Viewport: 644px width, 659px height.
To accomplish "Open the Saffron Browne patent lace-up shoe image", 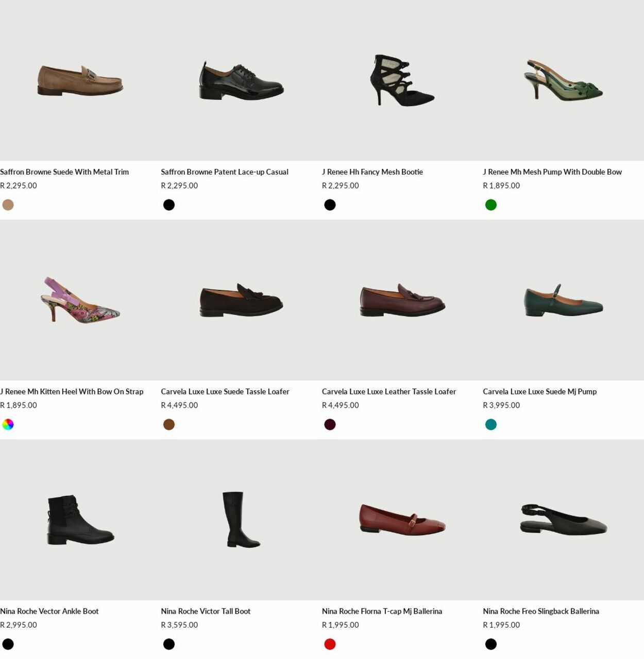I will click(241, 80).
